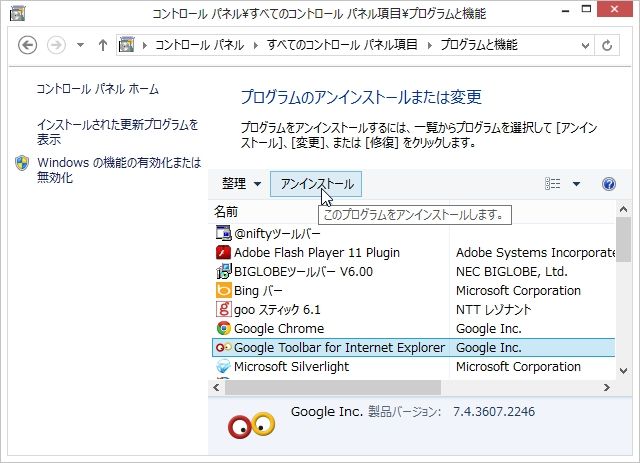Click the vertical scrollbar down arrow
Image resolution: width=640 pixels, height=463 pixels.
click(x=623, y=371)
